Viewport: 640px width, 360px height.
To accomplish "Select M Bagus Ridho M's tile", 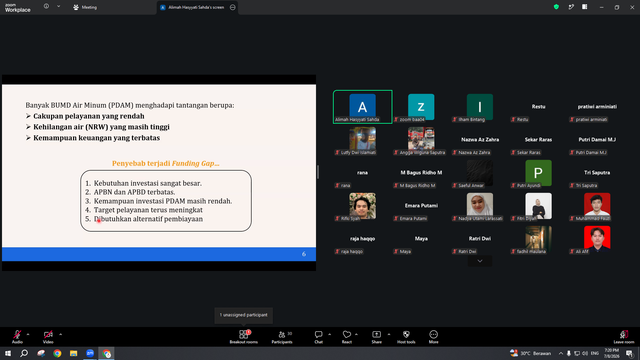I will 421,173.
